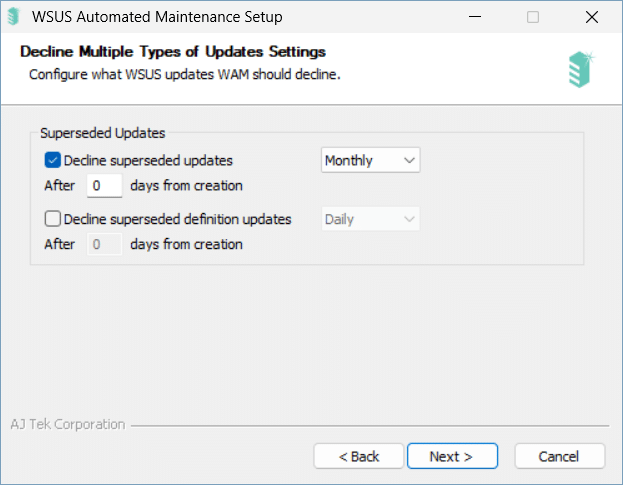This screenshot has height=485, width=623.
Task: Click the Superseded Updates group label
Action: [x=103, y=133]
